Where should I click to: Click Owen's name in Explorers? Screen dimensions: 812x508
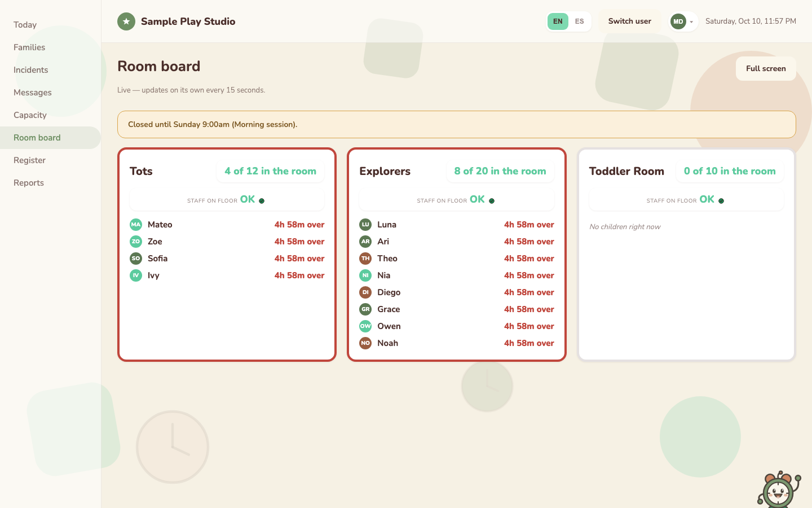pyautogui.click(x=389, y=326)
